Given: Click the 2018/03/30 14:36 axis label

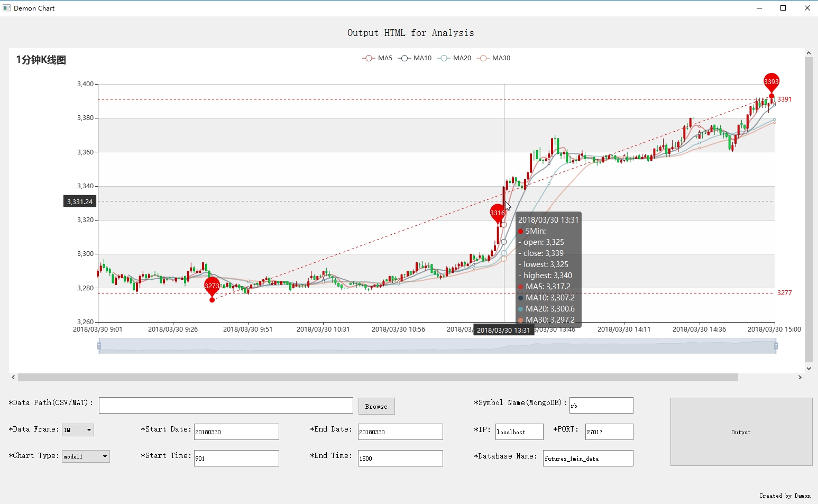Looking at the screenshot, I should 699,329.
